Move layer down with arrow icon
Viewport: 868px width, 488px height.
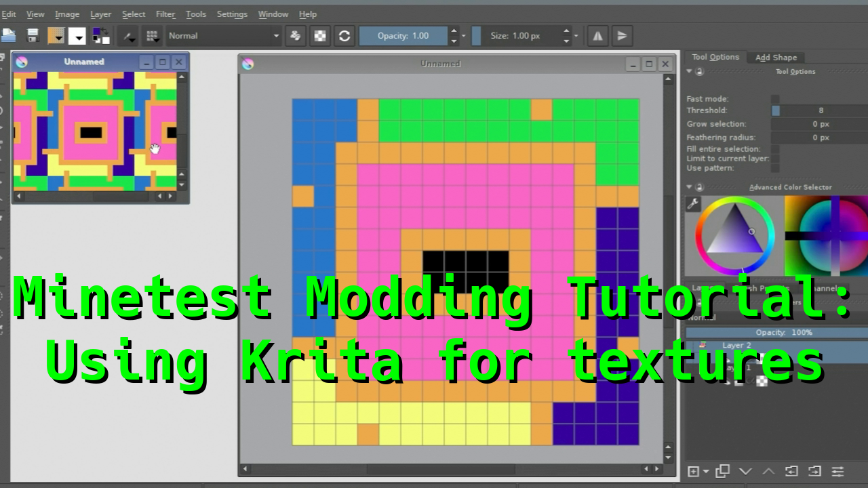[745, 471]
